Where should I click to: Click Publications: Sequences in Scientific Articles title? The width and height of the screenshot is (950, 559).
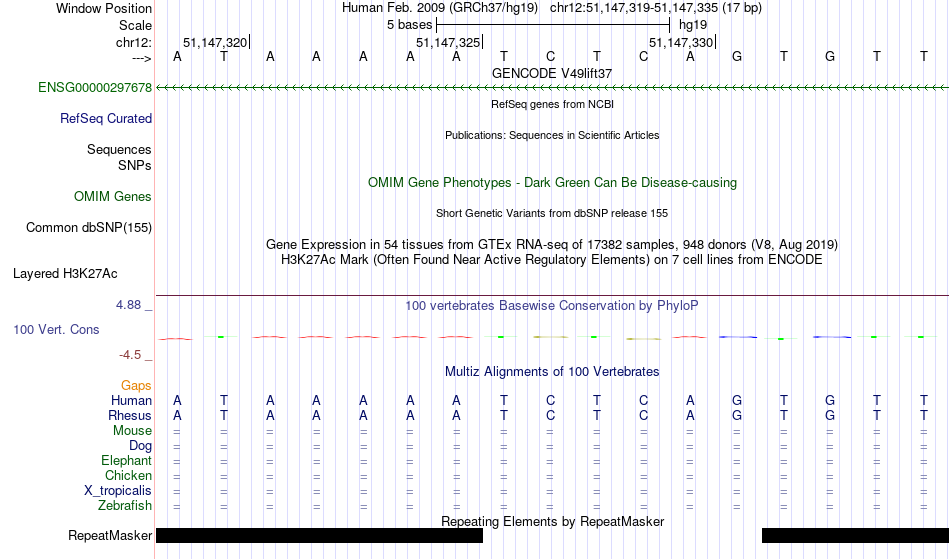click(x=552, y=135)
